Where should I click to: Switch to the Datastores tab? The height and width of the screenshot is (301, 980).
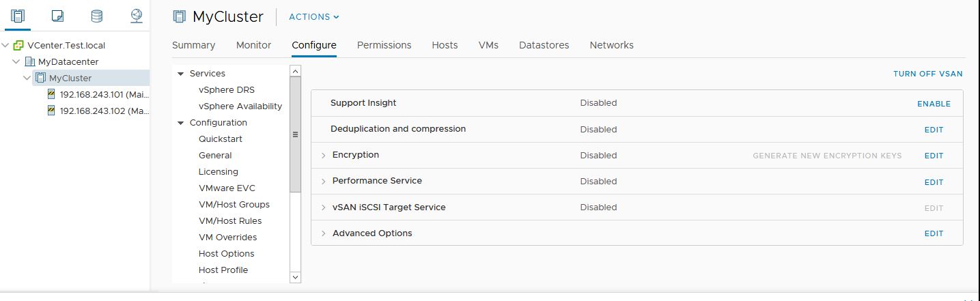[x=544, y=45]
